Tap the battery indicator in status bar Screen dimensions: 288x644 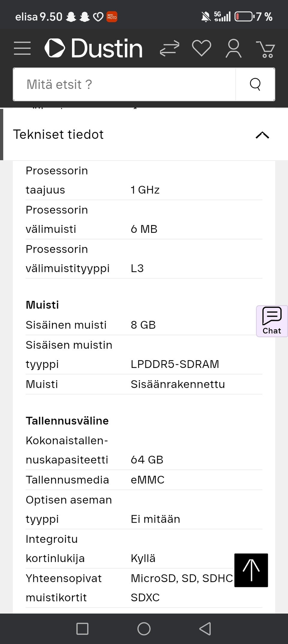pyautogui.click(x=244, y=17)
